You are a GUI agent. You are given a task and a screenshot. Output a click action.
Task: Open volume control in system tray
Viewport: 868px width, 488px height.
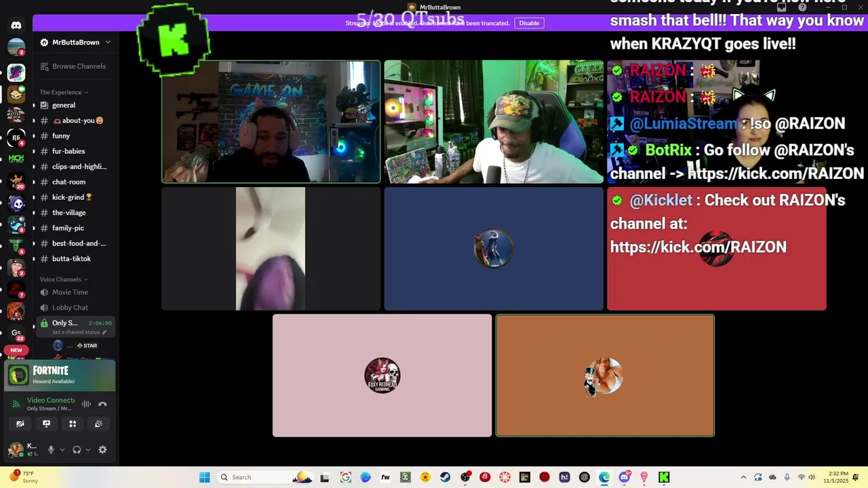[812, 477]
